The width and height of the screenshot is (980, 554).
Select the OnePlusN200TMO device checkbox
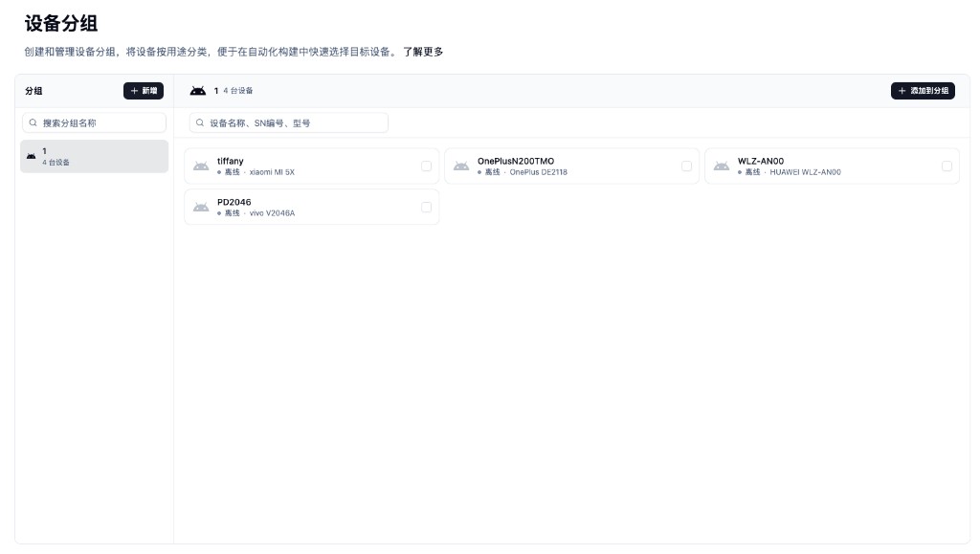tap(687, 165)
